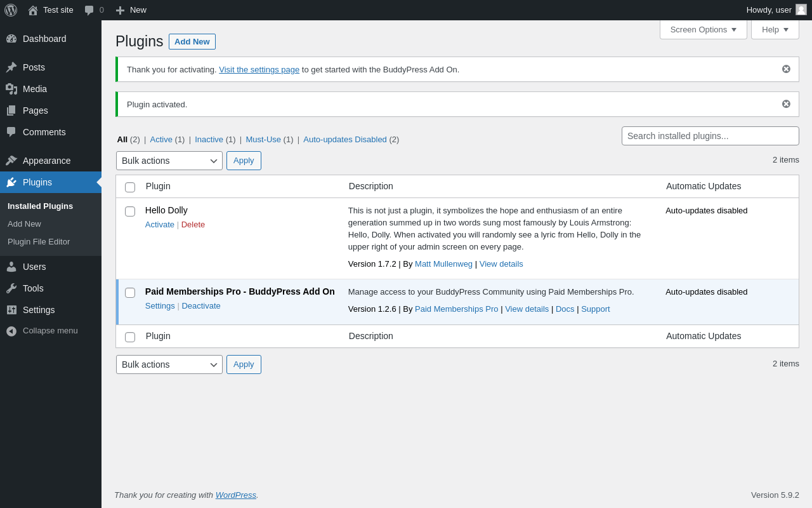Toggle the select-all checkbox in table header
Viewport: 812px width, 508px height.
click(130, 187)
